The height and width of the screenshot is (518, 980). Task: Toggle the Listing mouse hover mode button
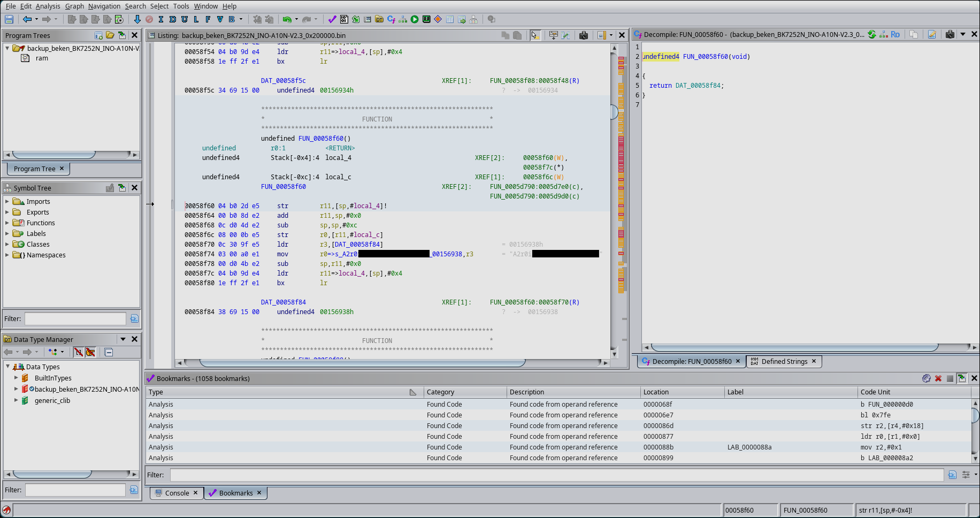(x=535, y=35)
